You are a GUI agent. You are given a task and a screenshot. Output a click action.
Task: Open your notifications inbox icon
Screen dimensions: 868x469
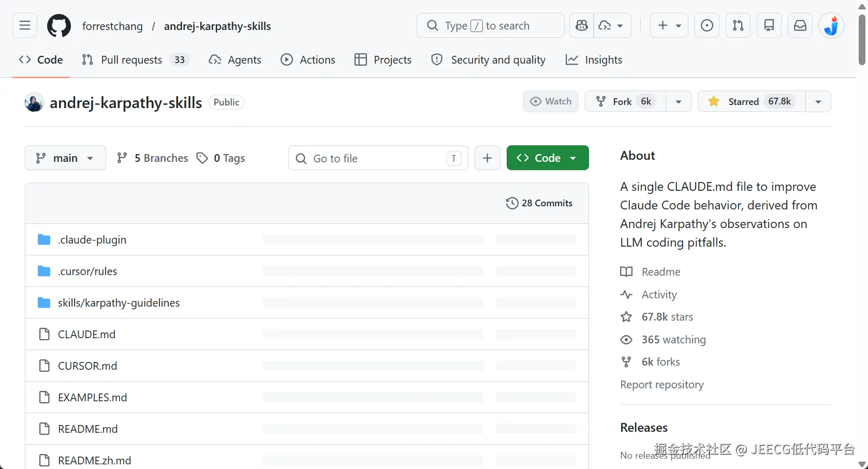800,25
